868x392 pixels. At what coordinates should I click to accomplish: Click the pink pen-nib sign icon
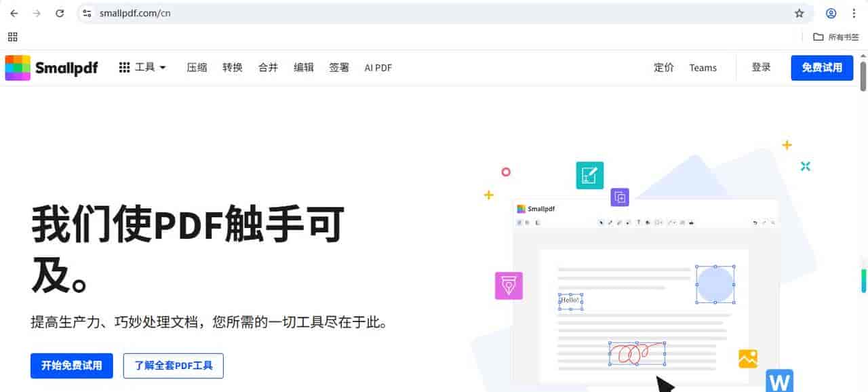pos(509,286)
